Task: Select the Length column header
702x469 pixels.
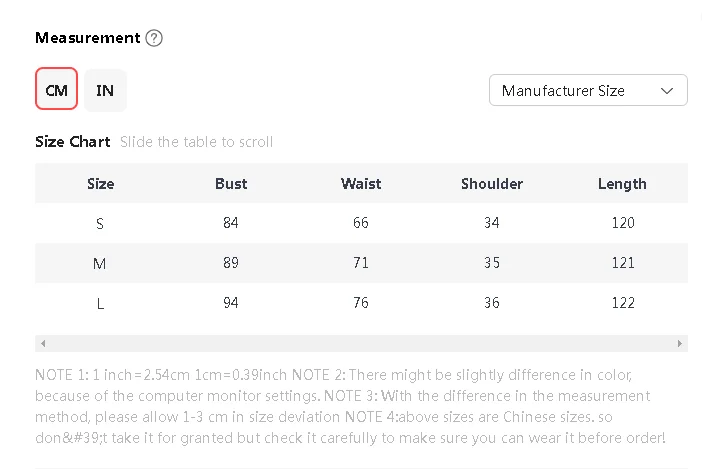Action: 622,183
